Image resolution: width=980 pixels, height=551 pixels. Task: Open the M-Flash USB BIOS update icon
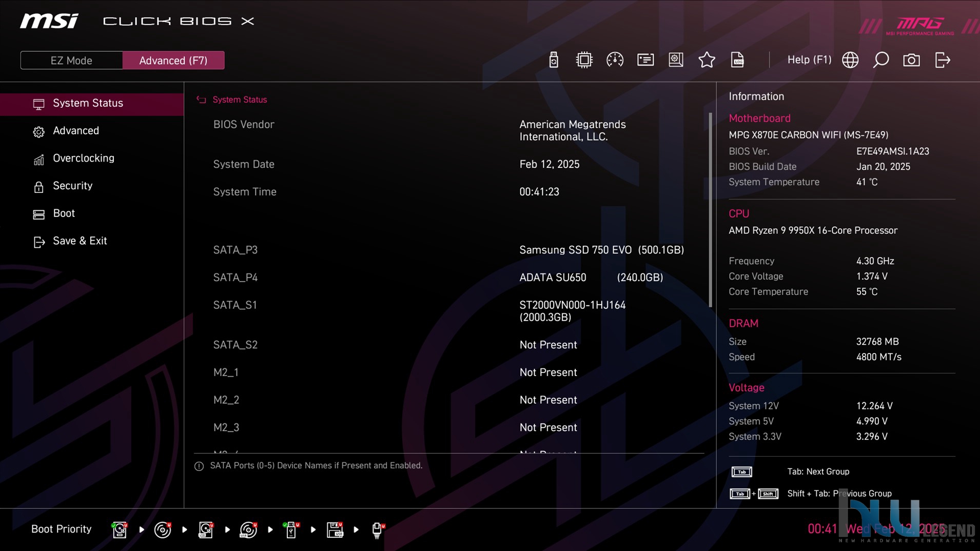click(553, 60)
